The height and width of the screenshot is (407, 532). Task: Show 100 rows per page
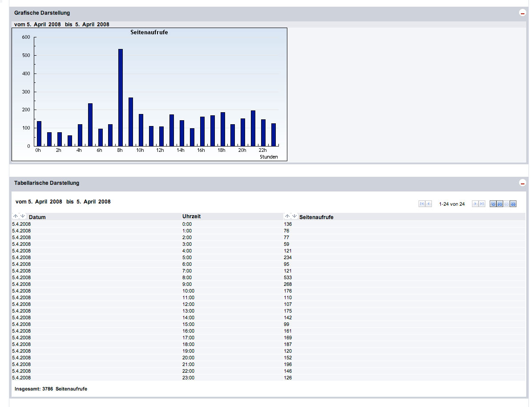513,204
